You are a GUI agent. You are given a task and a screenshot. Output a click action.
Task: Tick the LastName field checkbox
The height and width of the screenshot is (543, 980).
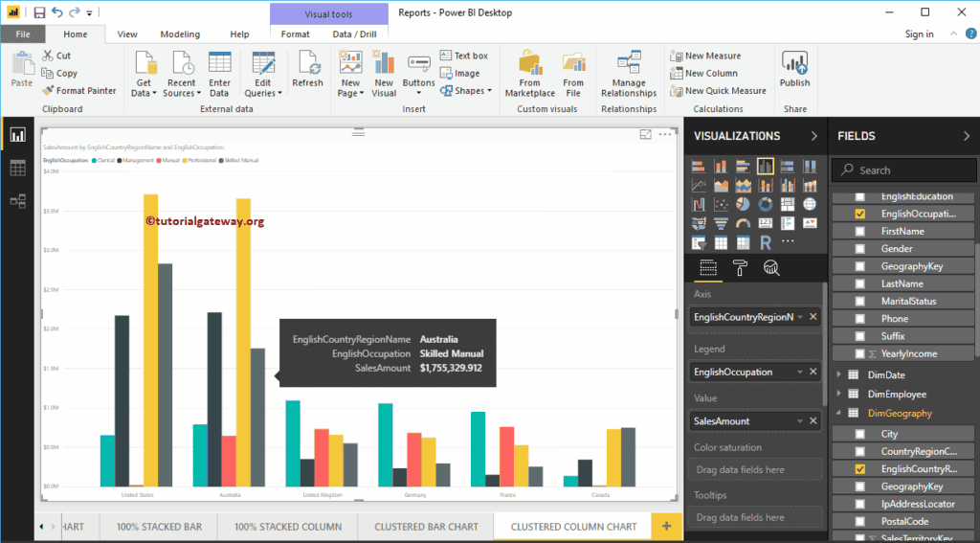coord(860,284)
